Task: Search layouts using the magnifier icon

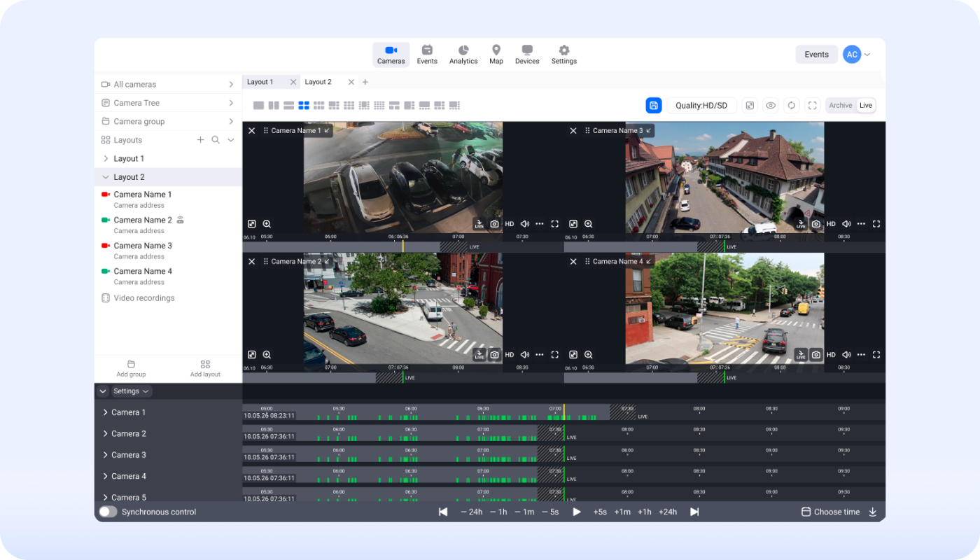Action: tap(216, 140)
